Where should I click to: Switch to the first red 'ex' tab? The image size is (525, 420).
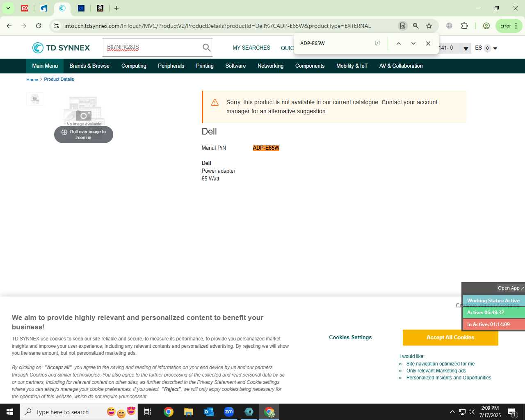(x=25, y=8)
